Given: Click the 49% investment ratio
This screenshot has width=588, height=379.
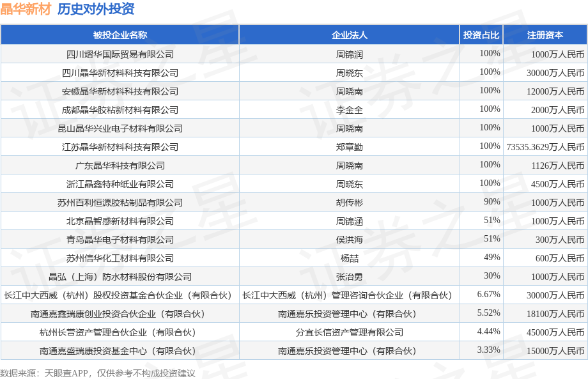Looking at the screenshot, I should (x=491, y=257).
